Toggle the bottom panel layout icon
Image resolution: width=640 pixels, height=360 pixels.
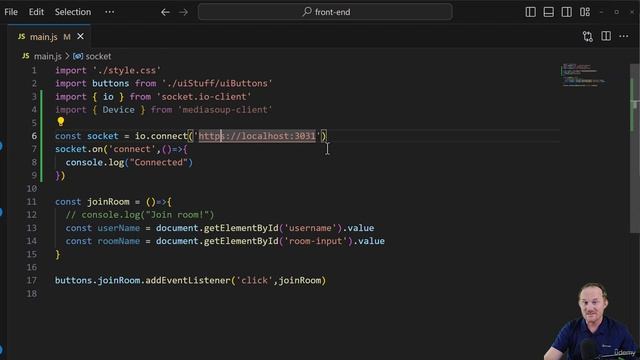pos(549,12)
